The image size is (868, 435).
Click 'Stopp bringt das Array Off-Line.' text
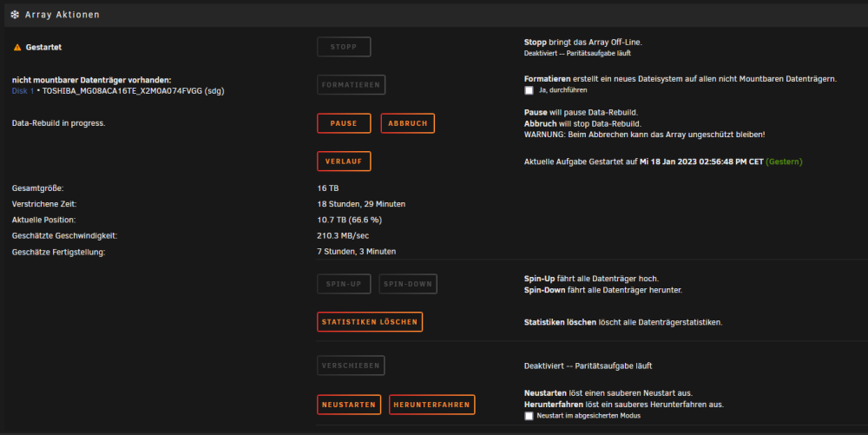583,42
